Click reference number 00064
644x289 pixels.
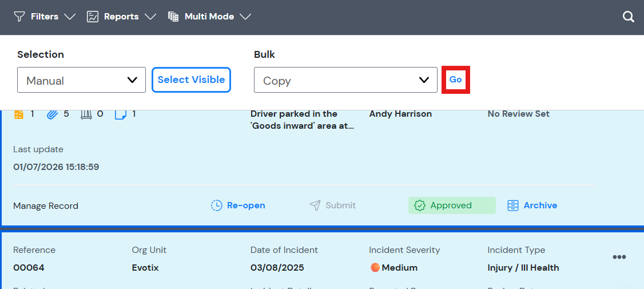29,268
